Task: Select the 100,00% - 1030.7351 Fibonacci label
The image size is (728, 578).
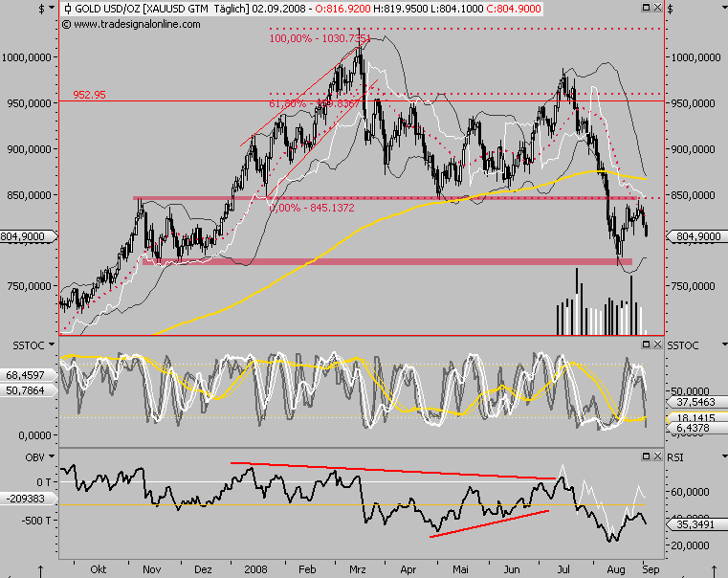Action: pyautogui.click(x=320, y=38)
